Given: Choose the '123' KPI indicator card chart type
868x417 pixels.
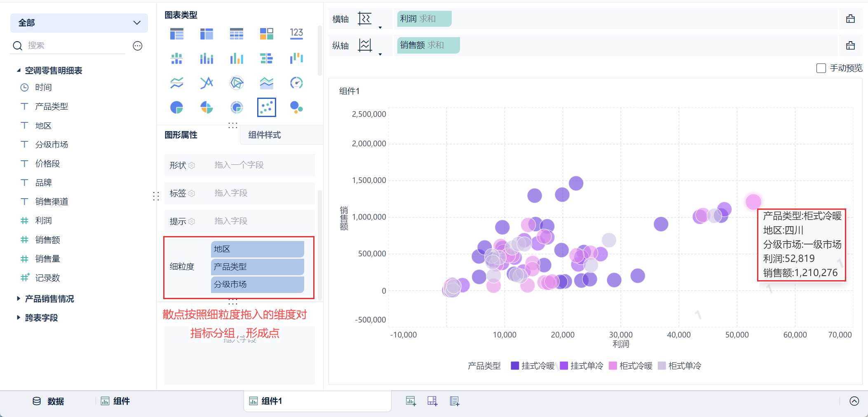Looking at the screenshot, I should [x=296, y=33].
